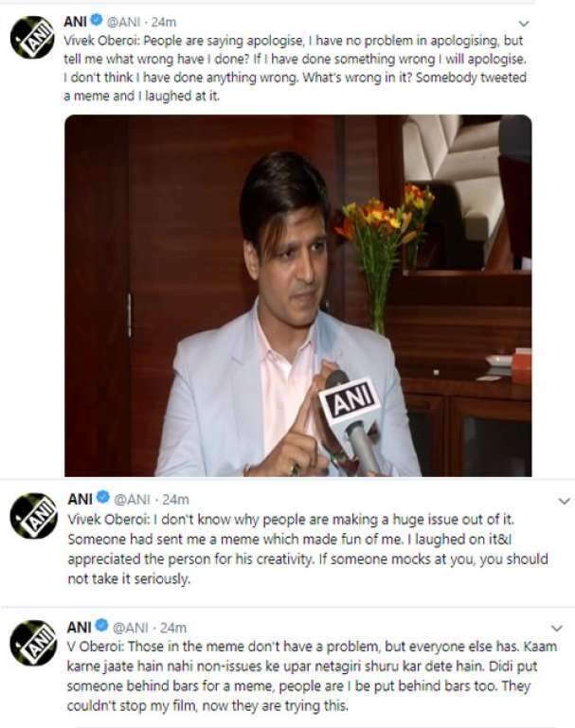Viewport: 575px width, 728px height.
Task: Click ANI avatar on the apologise tweet
Action: tap(31, 39)
